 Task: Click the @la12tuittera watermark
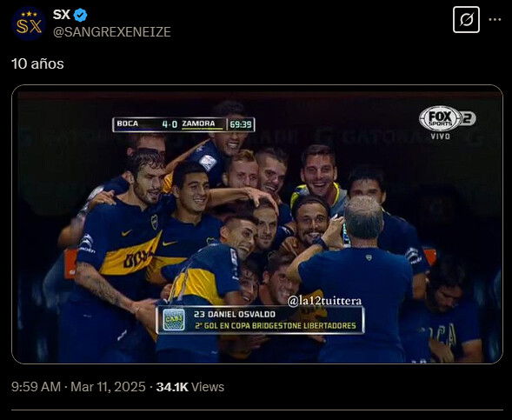[324, 301]
